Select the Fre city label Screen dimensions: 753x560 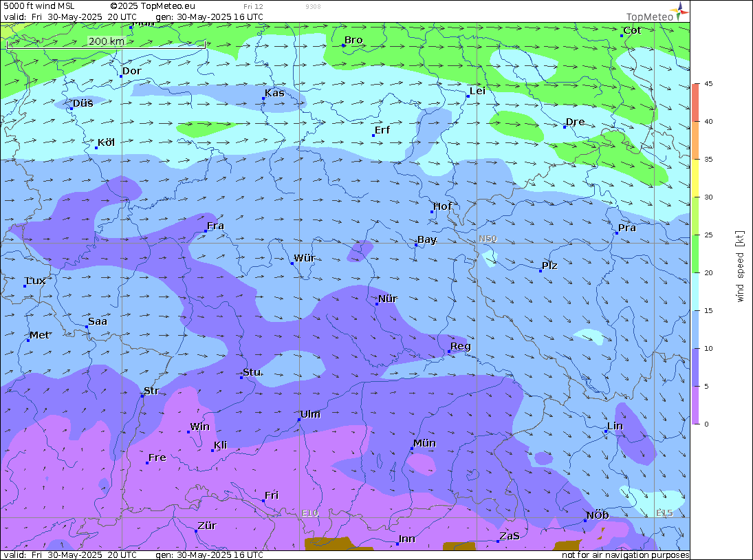[157, 457]
